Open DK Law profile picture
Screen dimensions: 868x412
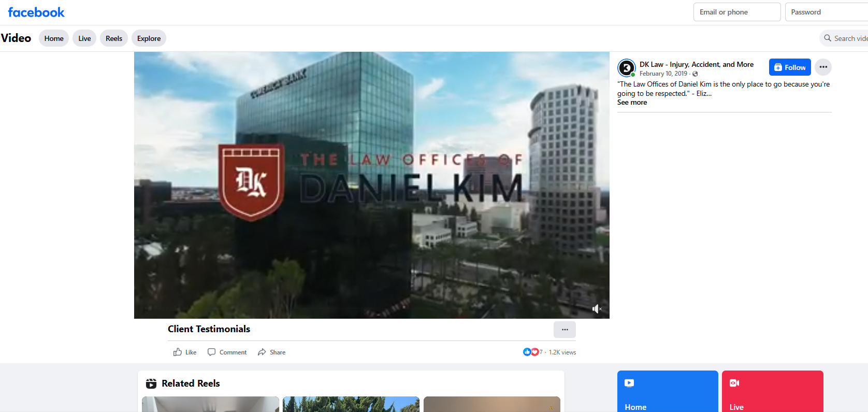click(x=627, y=67)
